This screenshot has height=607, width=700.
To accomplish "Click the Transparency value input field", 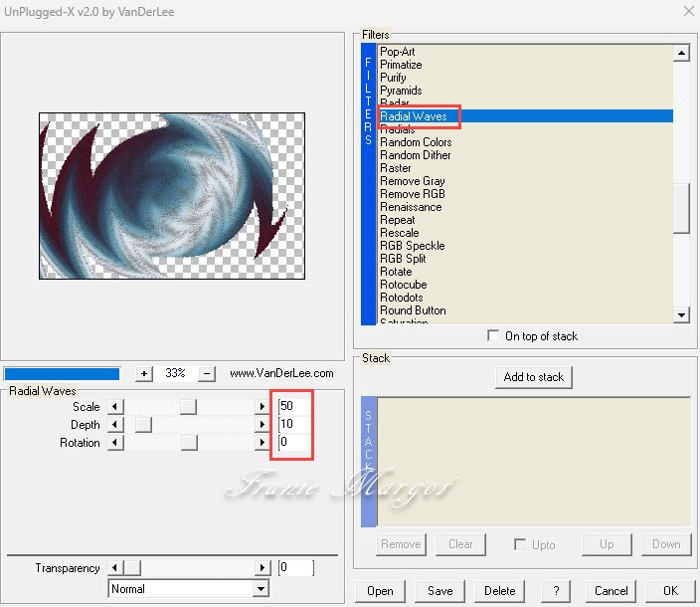I will point(295,568).
